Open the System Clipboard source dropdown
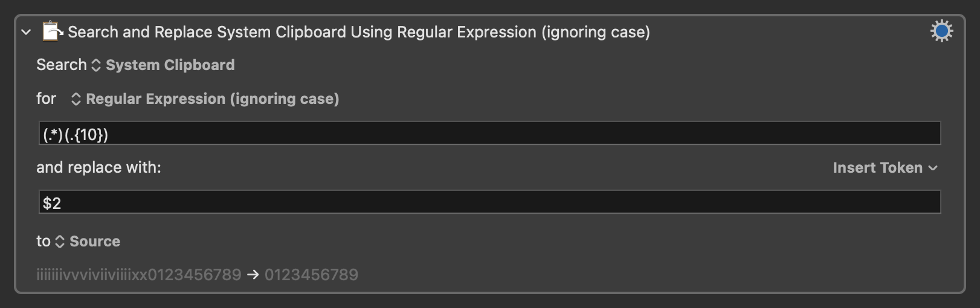The image size is (980, 308). click(x=170, y=65)
